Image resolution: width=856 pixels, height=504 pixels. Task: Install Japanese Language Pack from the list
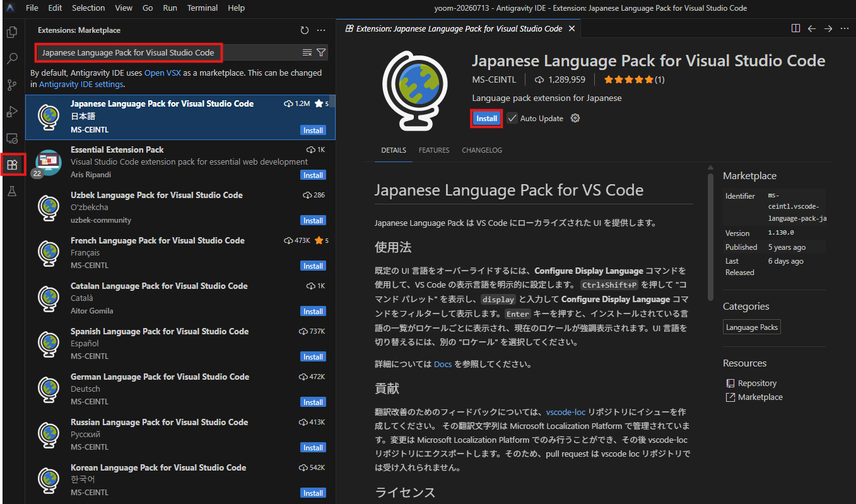click(x=313, y=131)
